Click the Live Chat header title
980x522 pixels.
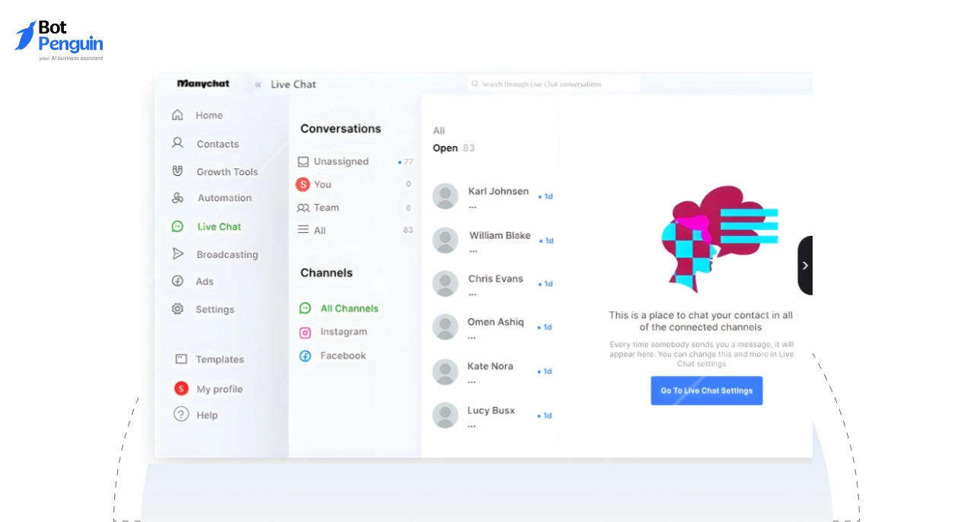click(294, 84)
